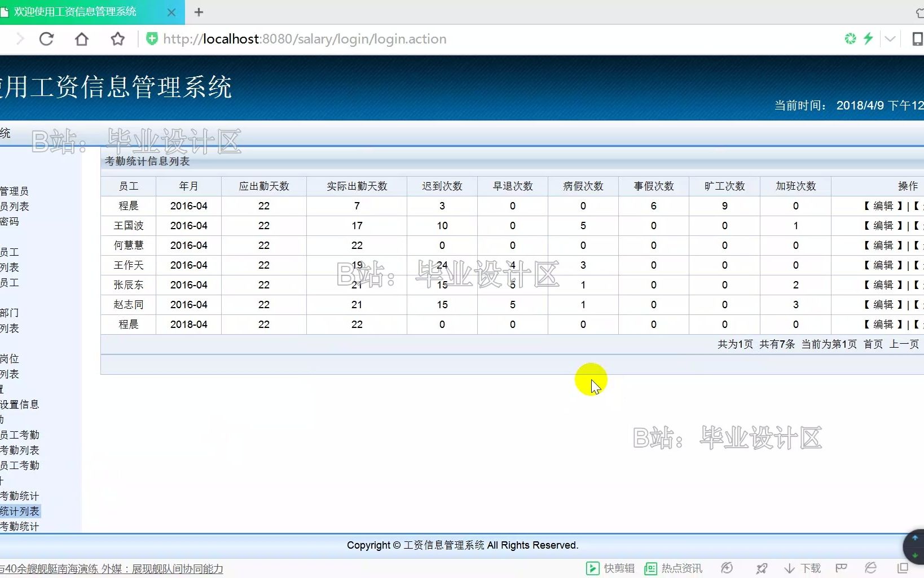
Task: Click the forward navigation arrow
Action: (20, 39)
